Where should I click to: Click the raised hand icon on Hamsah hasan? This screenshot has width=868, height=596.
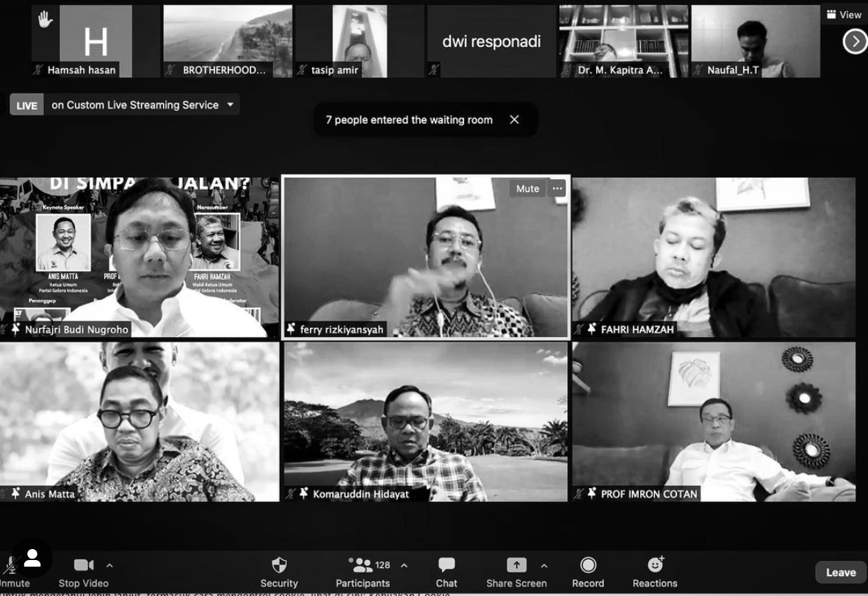coord(45,20)
